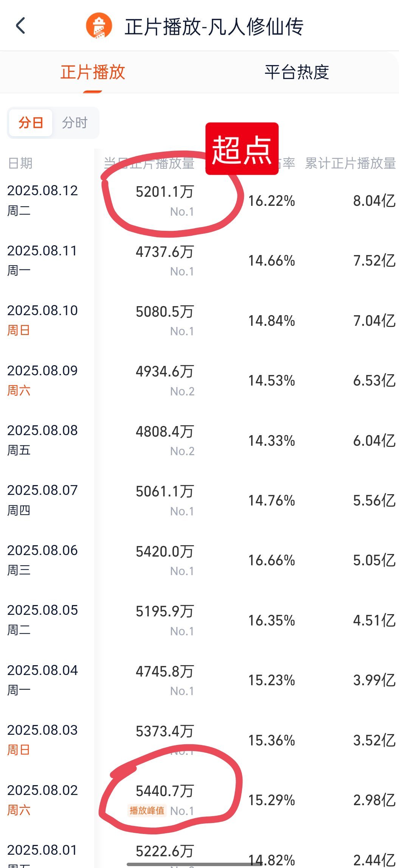
Task: Toggle to 分时 hourly view
Action: [x=75, y=123]
